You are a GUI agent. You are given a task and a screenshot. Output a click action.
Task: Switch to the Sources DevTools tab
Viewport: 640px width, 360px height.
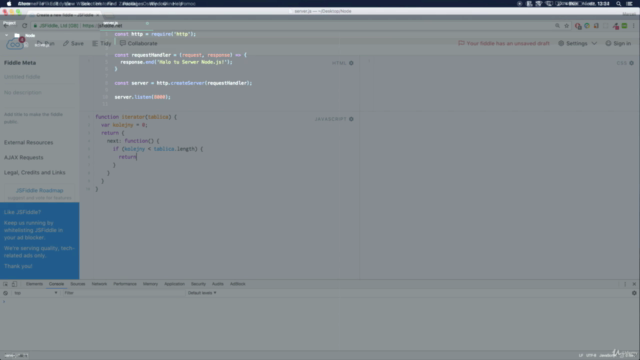pos(78,284)
